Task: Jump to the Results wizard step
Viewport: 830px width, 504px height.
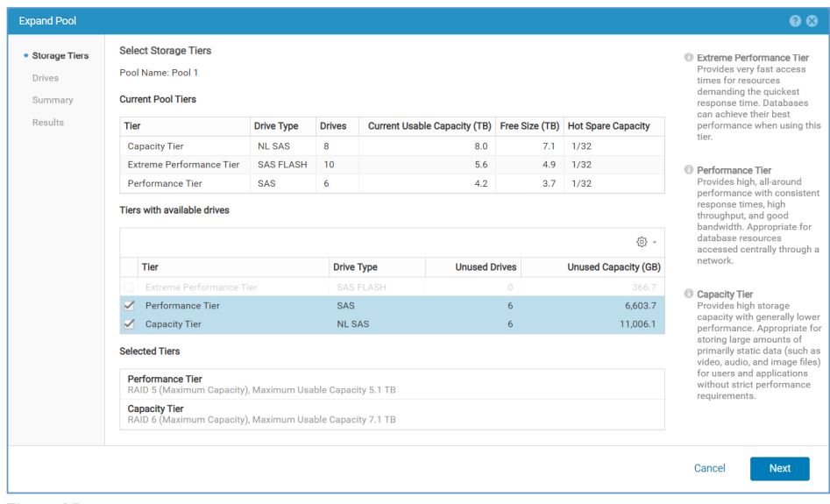Action: [48, 123]
